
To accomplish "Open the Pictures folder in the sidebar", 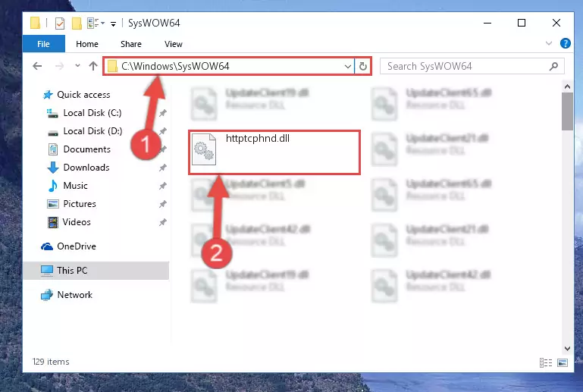I will (72, 204).
